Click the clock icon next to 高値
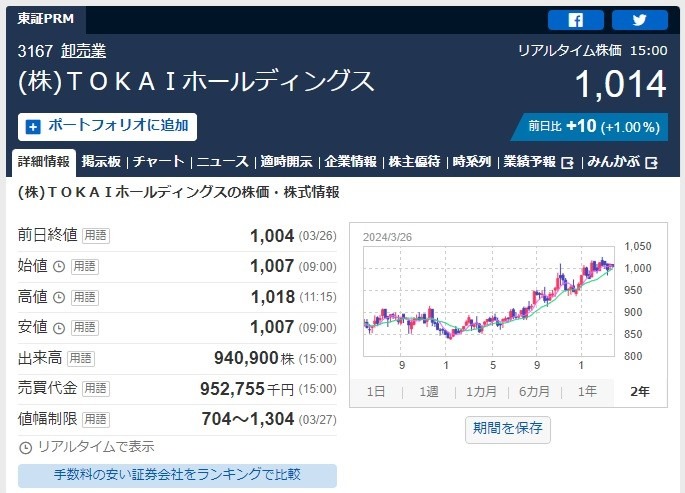The height and width of the screenshot is (493, 685). [59, 297]
